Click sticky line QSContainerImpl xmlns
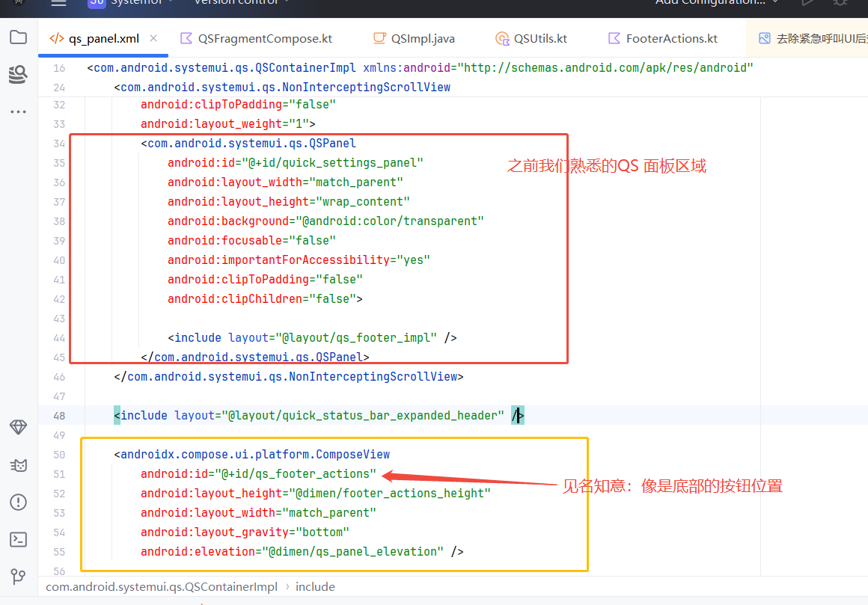The height and width of the screenshot is (605, 868). [421, 67]
